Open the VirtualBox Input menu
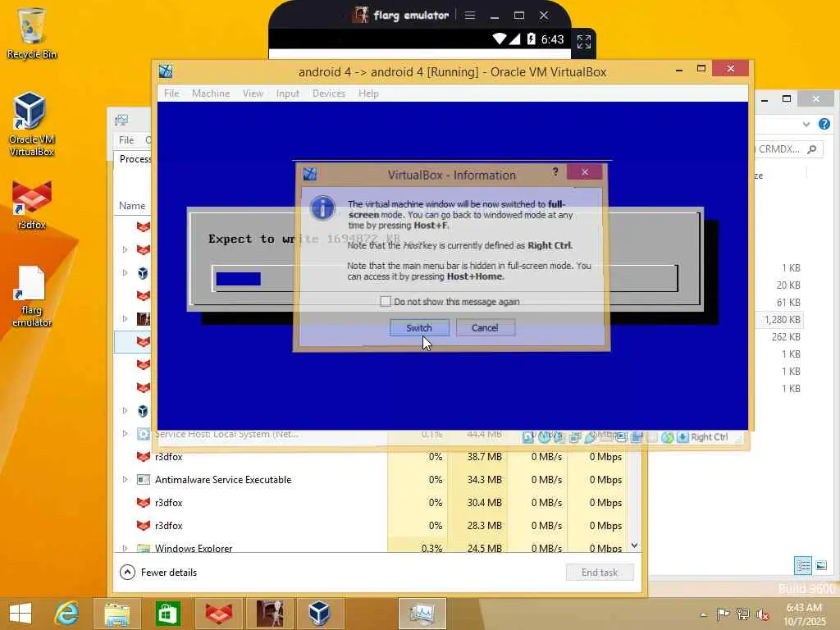Screen dimensions: 840x630 pyautogui.click(x=288, y=94)
